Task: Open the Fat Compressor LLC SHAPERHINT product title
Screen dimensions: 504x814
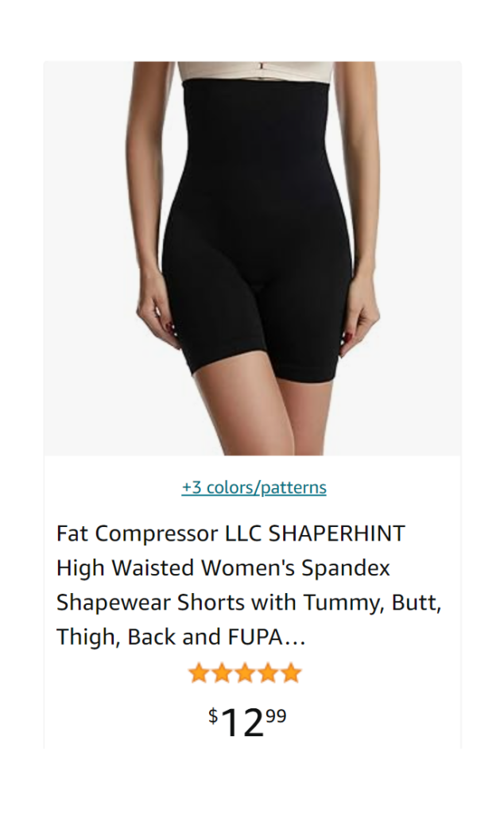Action: pyautogui.click(x=249, y=584)
